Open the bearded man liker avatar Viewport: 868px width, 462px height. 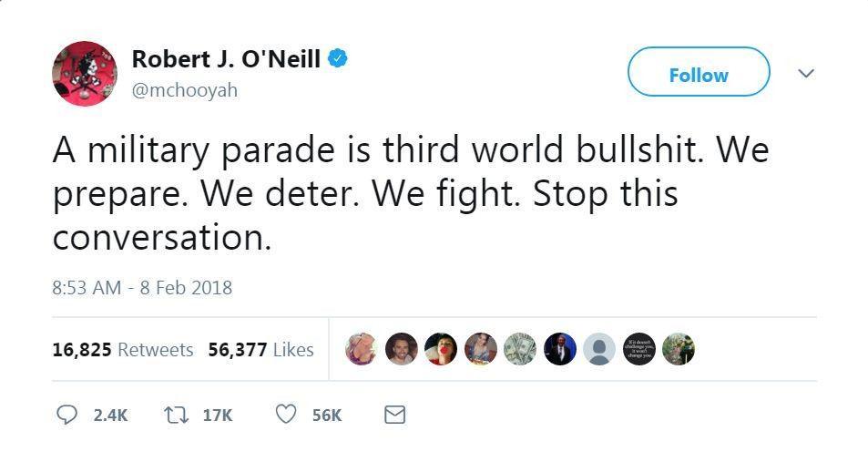(401, 349)
